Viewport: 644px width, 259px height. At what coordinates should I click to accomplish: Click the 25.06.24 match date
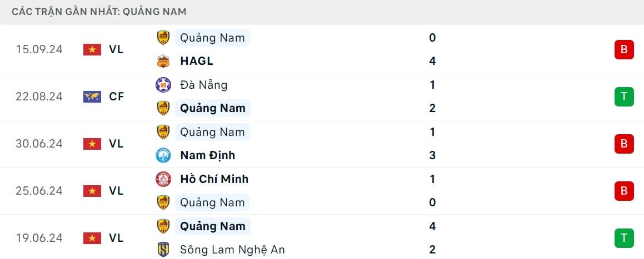39,191
